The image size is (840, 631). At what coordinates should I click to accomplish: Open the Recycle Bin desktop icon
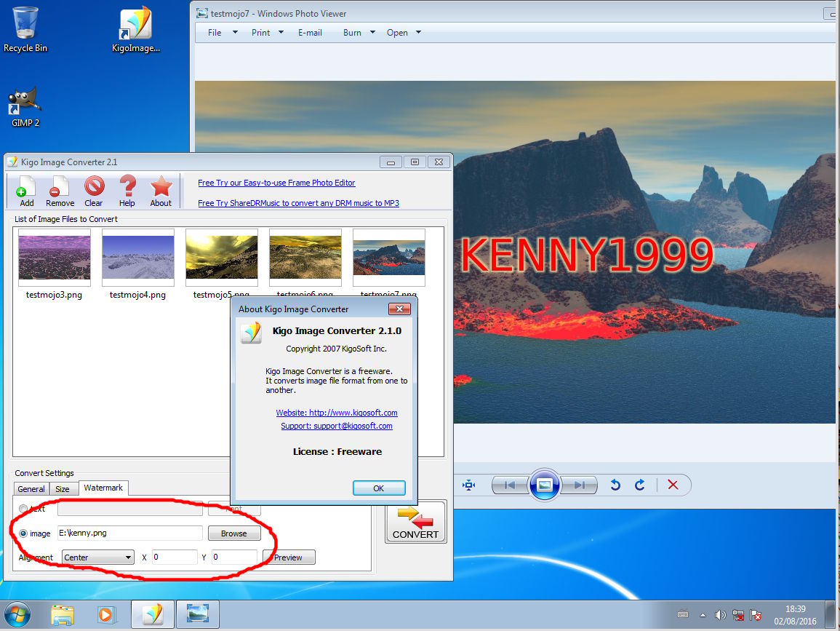point(25,30)
